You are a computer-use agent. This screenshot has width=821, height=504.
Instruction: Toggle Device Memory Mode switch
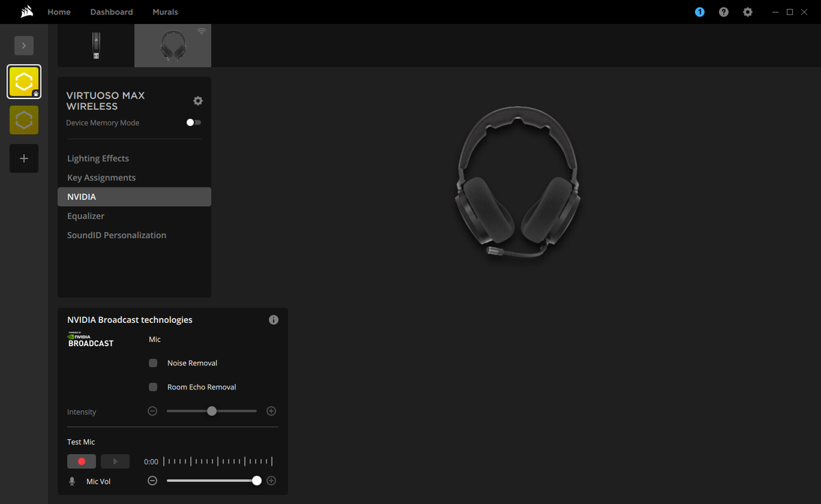point(194,122)
